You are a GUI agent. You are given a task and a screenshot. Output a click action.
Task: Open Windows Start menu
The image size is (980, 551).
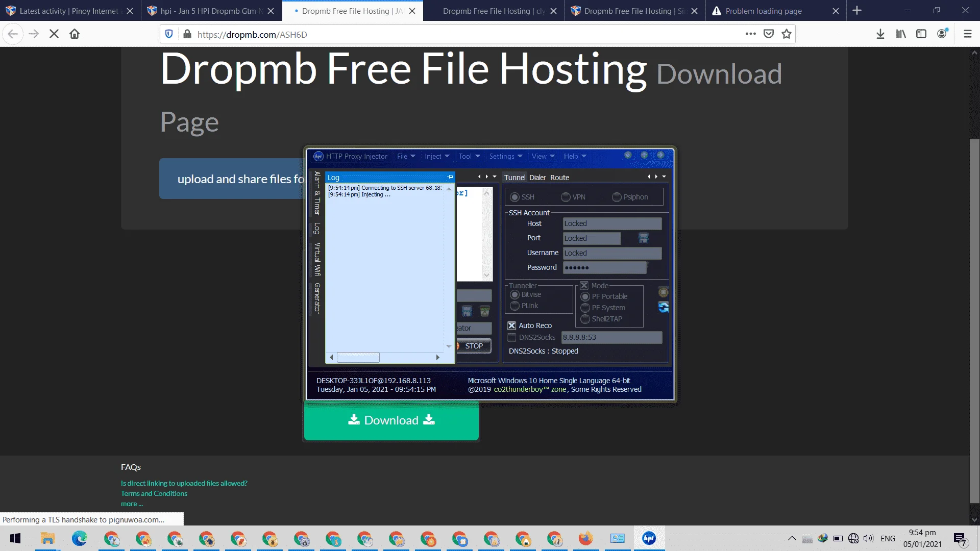coord(15,539)
